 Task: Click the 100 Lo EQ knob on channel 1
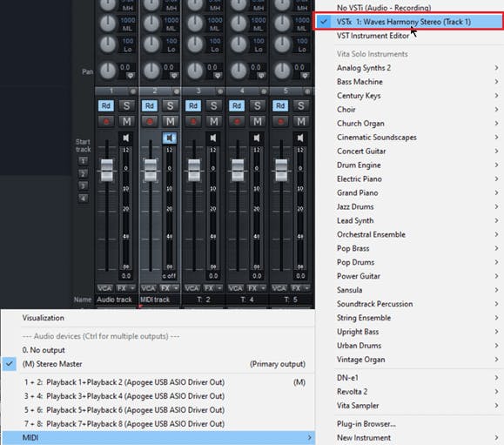coord(108,44)
